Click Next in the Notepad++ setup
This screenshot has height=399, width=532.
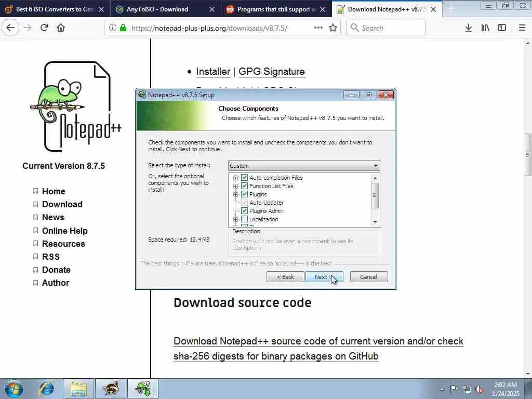point(324,277)
